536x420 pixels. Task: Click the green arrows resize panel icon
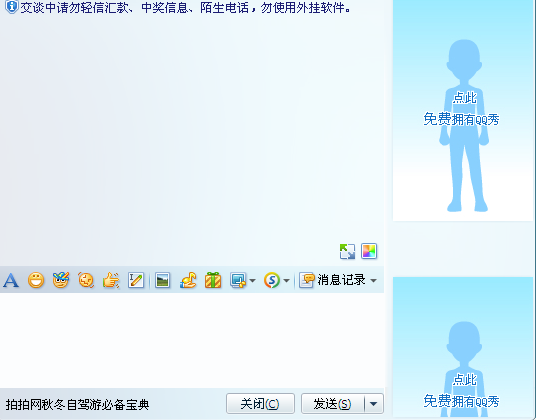(347, 251)
